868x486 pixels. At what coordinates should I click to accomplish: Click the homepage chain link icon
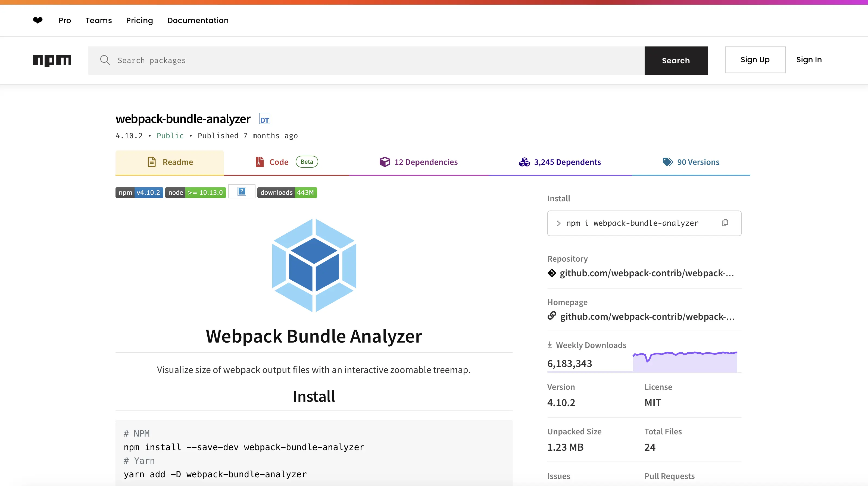(x=552, y=316)
